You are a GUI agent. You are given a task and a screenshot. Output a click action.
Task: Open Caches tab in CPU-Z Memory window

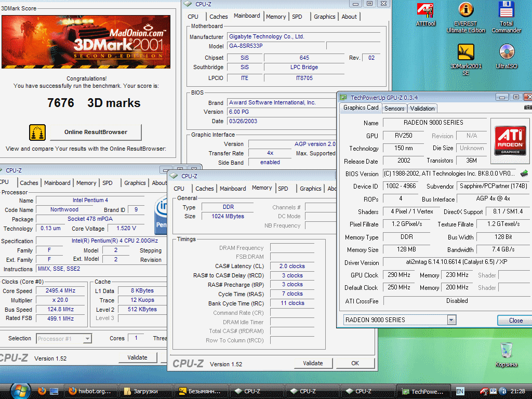205,189
